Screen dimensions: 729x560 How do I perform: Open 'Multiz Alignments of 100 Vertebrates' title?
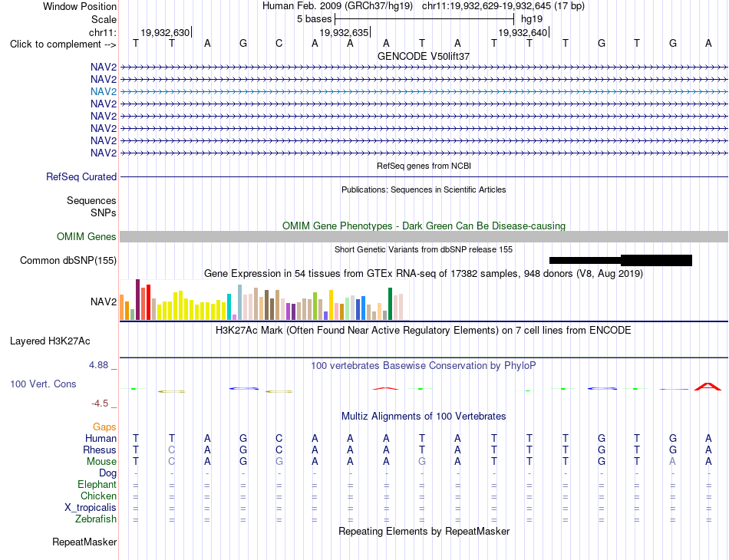click(424, 416)
